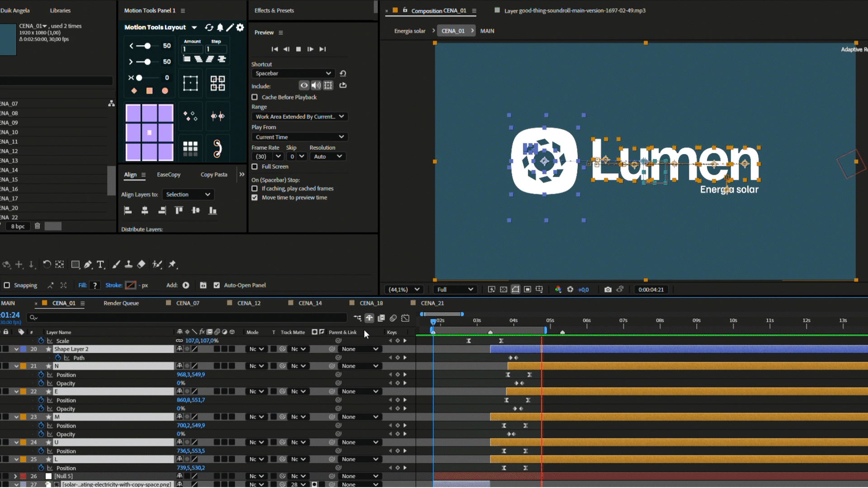The width and height of the screenshot is (868, 488).
Task: Click the 8 bpc color depth button
Action: [x=18, y=226]
